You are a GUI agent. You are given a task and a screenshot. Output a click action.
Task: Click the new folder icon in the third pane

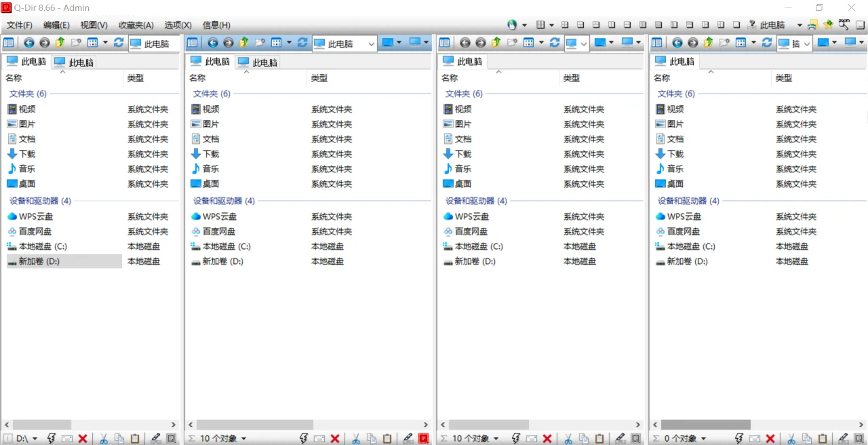point(512,43)
